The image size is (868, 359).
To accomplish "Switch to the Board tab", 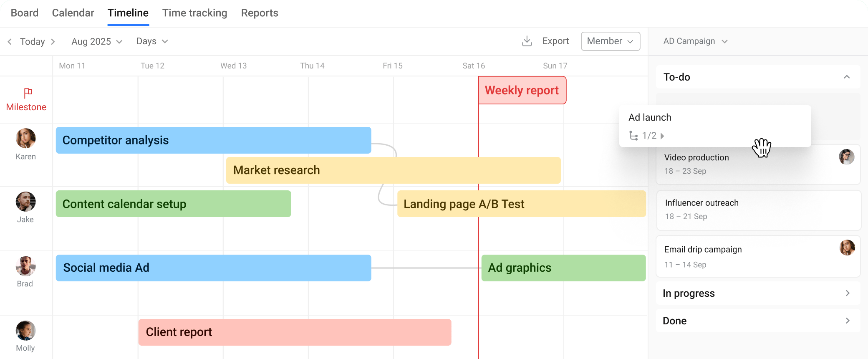I will click(25, 13).
